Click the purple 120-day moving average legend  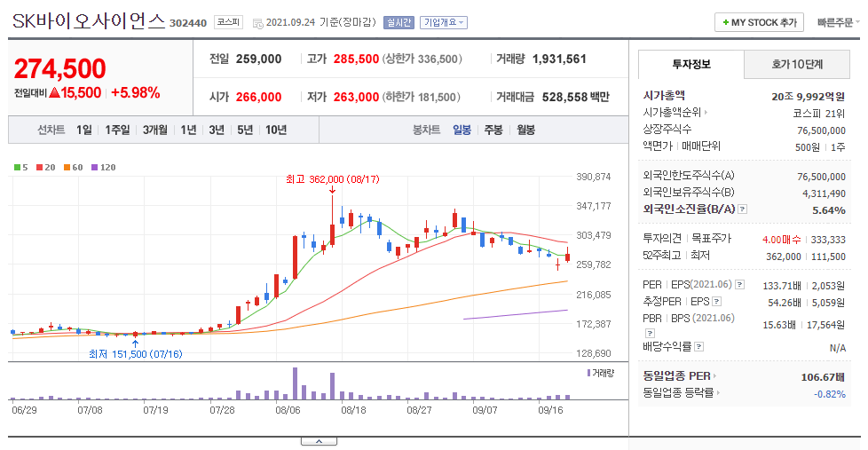(x=104, y=167)
